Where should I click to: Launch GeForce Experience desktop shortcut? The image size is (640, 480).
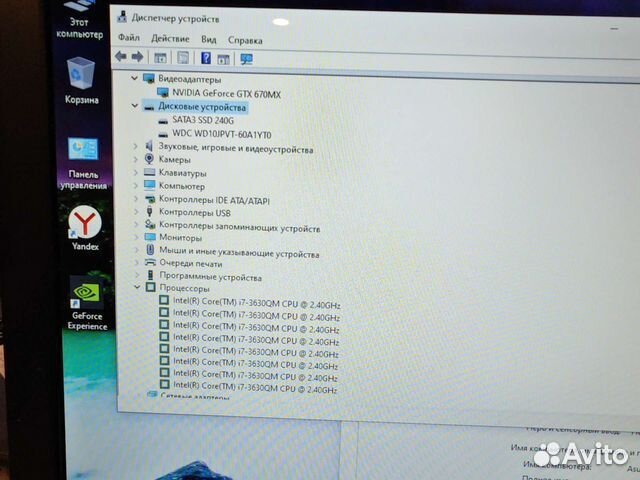pyautogui.click(x=87, y=303)
